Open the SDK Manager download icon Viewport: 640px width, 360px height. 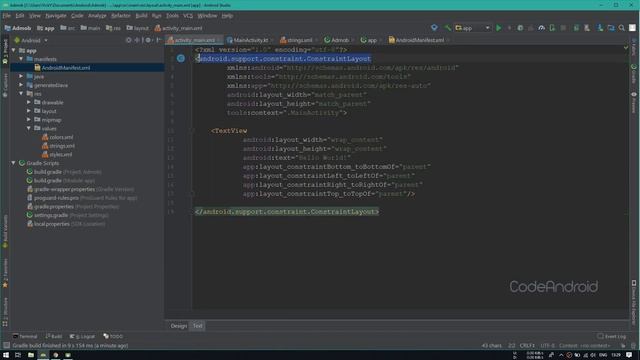point(600,28)
